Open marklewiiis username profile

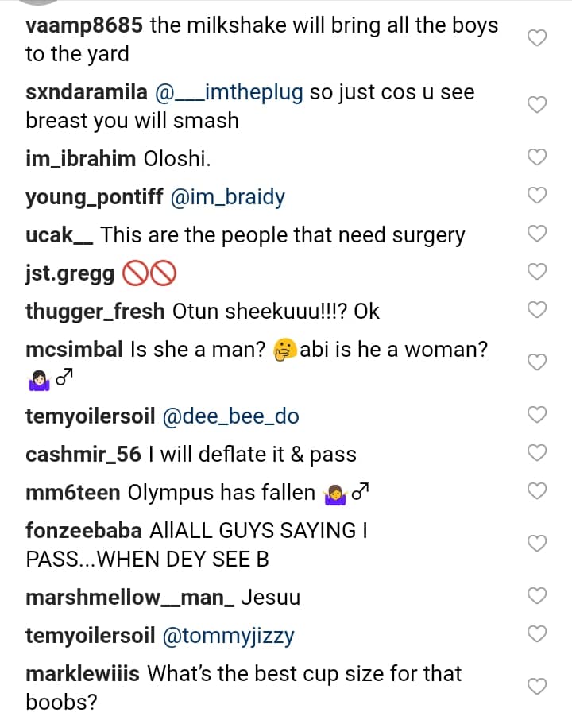[x=83, y=674]
